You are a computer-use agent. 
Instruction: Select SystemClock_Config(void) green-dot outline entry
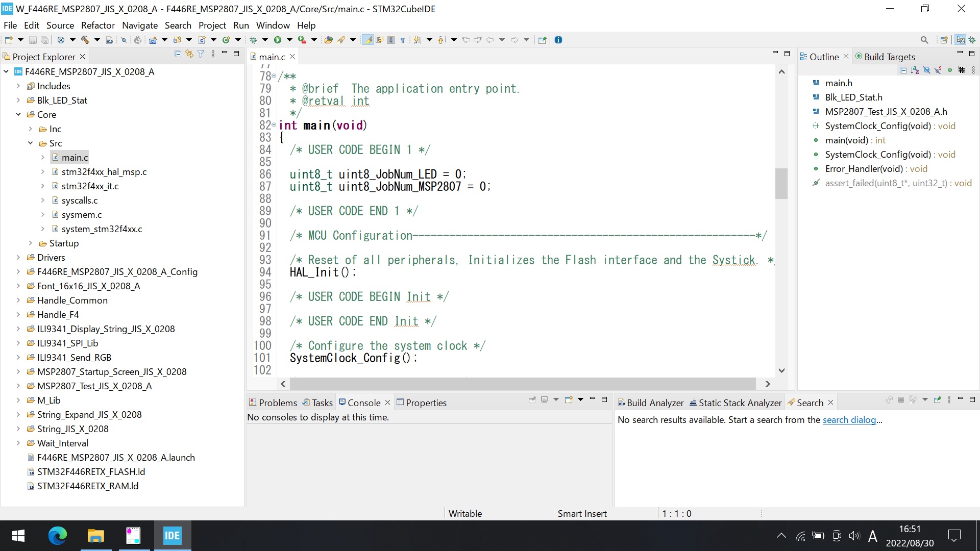(890, 155)
